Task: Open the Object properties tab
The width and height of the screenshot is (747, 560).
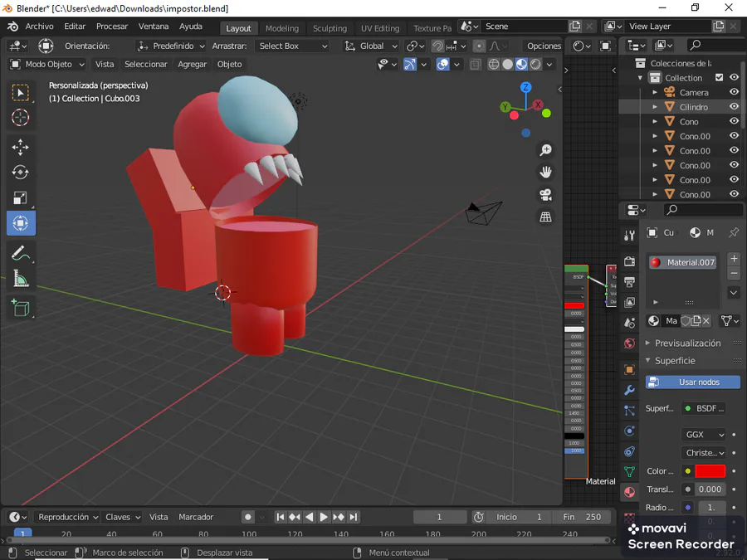Action: coord(629,370)
